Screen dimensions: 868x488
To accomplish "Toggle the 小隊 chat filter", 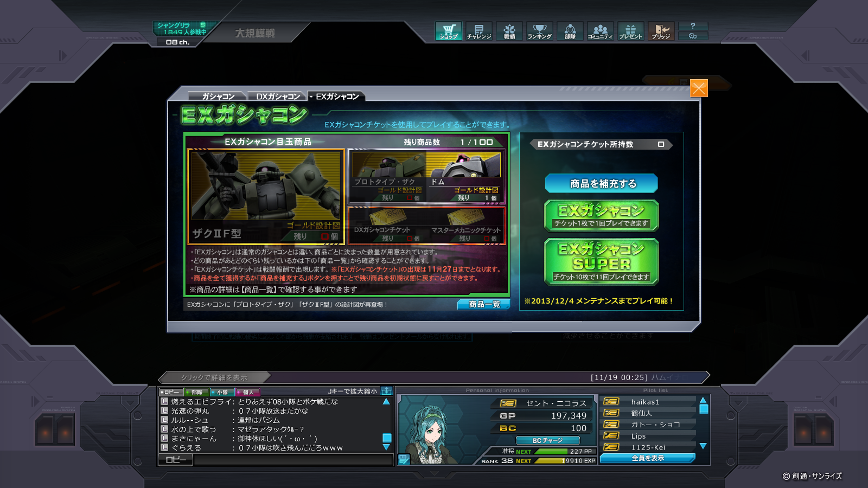I will point(222,392).
